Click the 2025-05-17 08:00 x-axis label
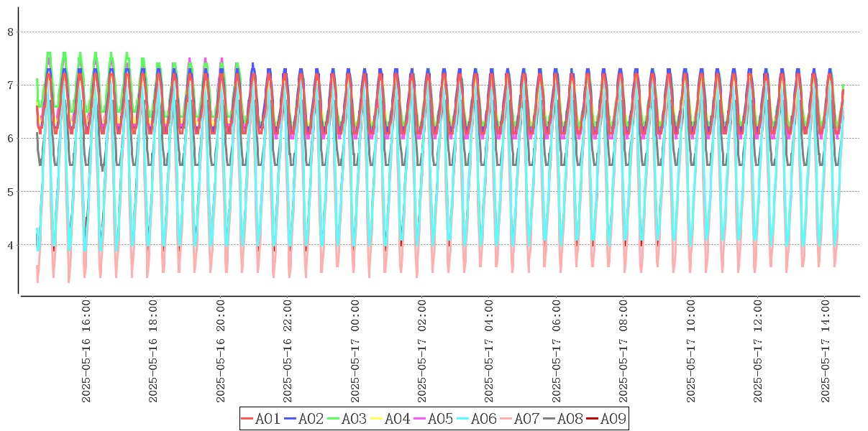 (x=624, y=351)
